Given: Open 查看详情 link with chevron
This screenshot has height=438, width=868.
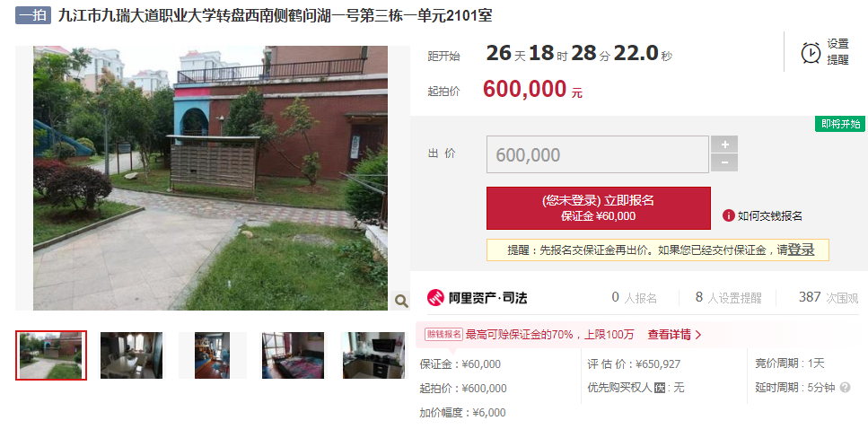Looking at the screenshot, I should click(x=674, y=335).
